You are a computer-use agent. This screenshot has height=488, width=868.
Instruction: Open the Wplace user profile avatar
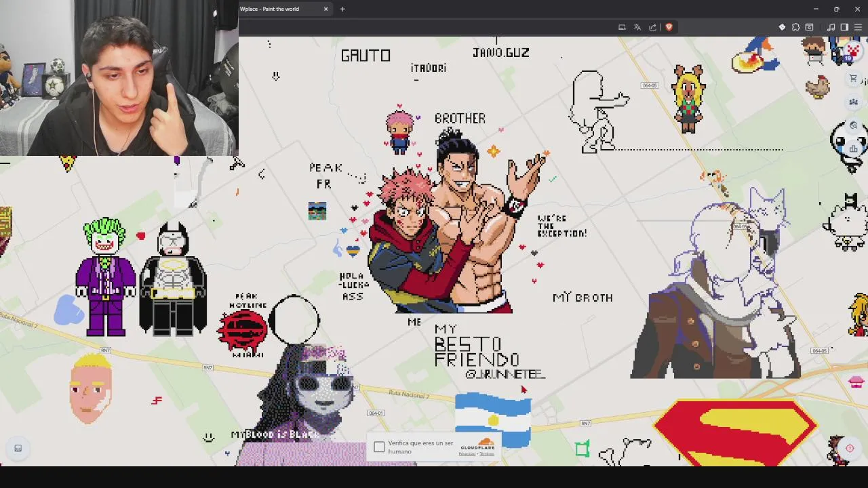click(x=853, y=52)
